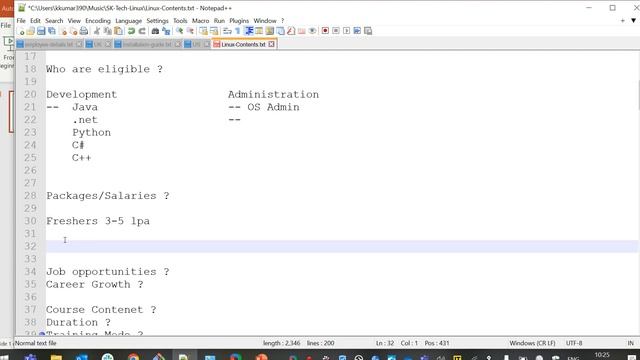Open the Encoding menu
Image resolution: width=640 pixels, height=360 pixels.
click(98, 21)
